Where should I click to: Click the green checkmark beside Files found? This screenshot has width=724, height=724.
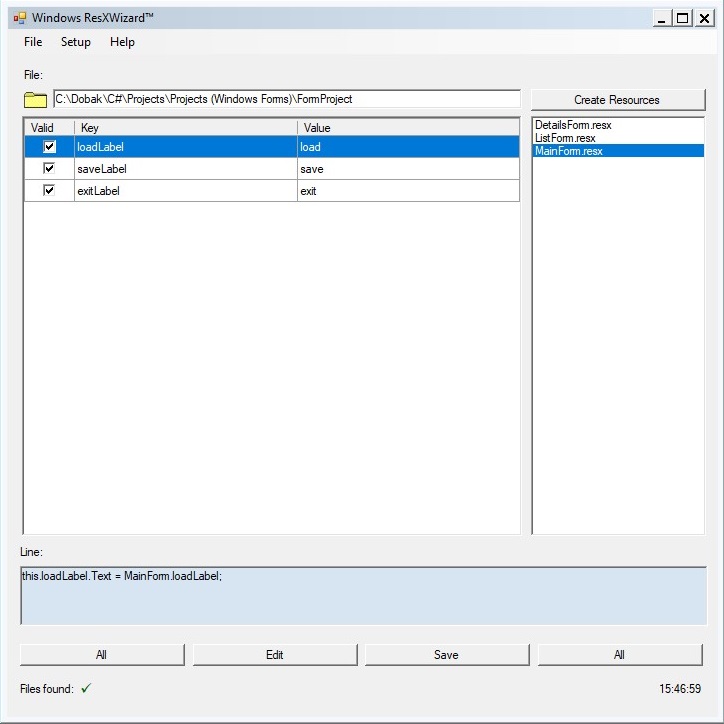86,688
